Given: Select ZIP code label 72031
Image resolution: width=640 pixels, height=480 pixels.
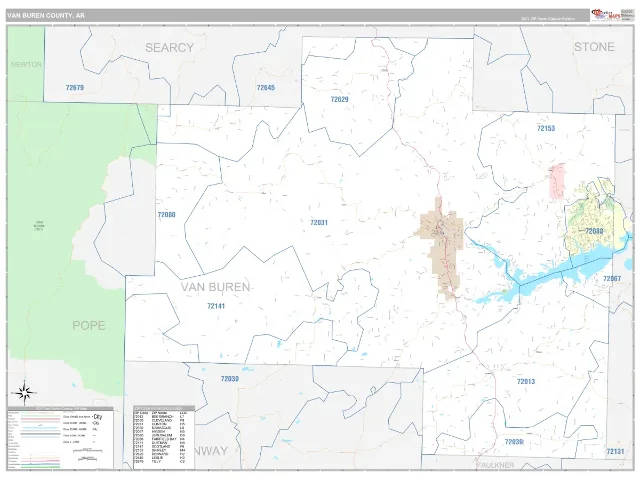Looking at the screenshot, I should click(x=319, y=222).
